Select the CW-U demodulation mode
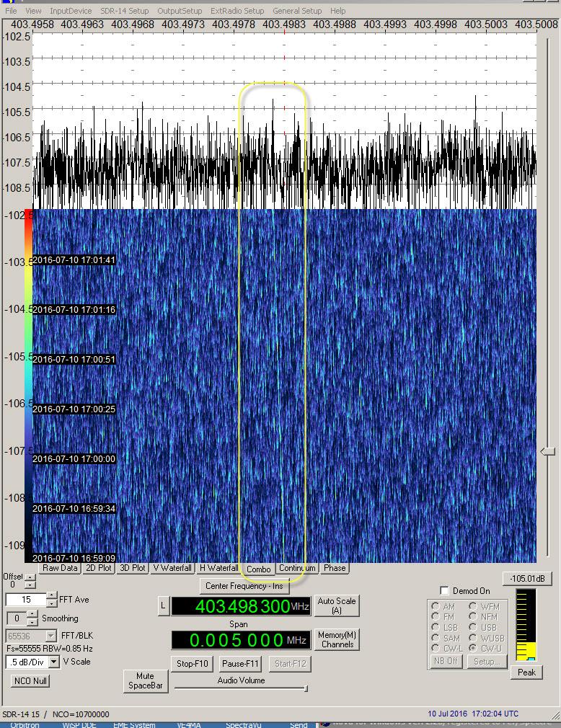This screenshot has height=728, width=561. click(x=473, y=648)
